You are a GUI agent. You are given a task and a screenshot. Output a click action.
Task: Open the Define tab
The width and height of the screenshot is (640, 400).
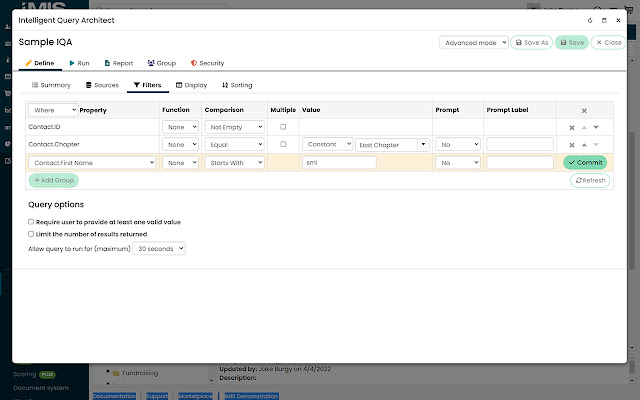tap(40, 63)
